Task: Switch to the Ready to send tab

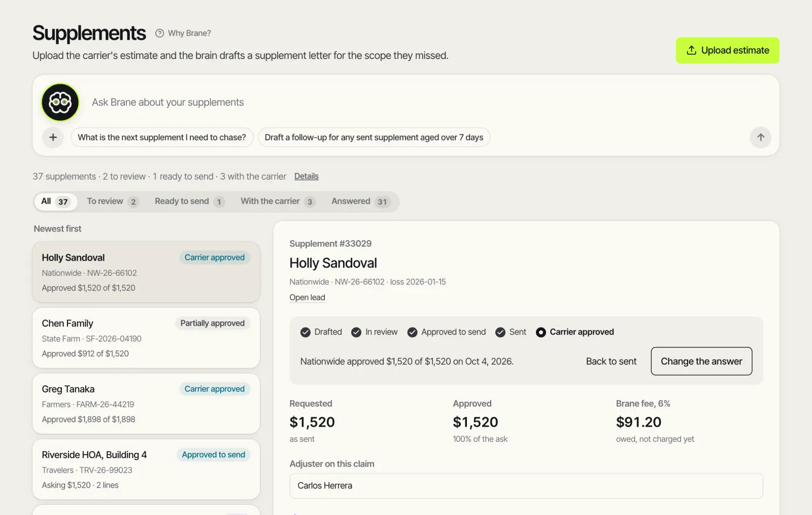Action: 189,202
